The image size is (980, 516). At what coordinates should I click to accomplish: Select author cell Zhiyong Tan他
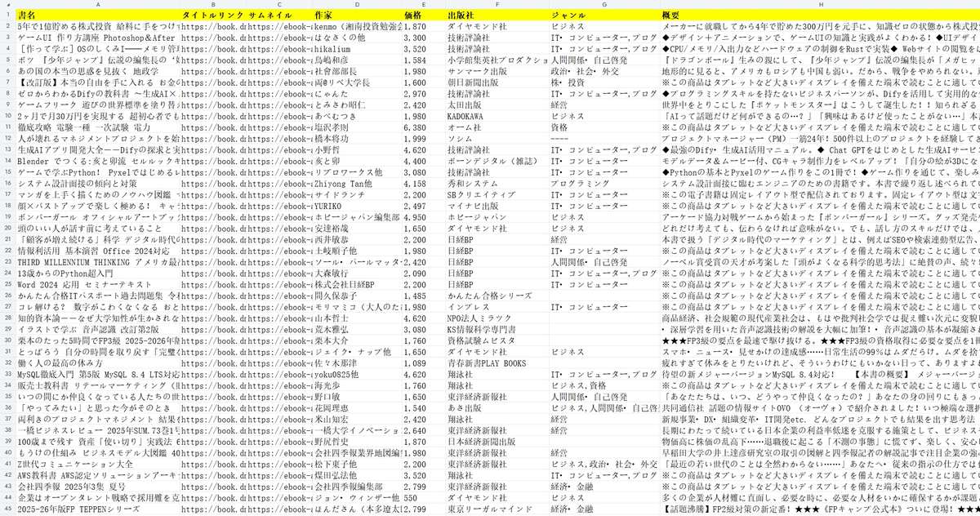coord(358,185)
